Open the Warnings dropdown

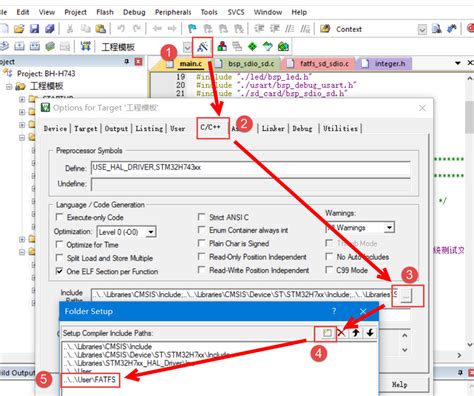[389, 228]
